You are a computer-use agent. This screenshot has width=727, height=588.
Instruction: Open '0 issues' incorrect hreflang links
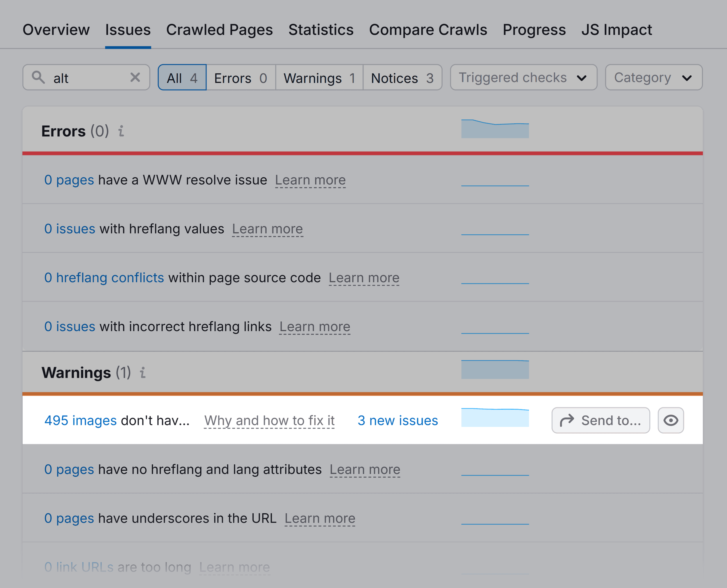tap(70, 327)
